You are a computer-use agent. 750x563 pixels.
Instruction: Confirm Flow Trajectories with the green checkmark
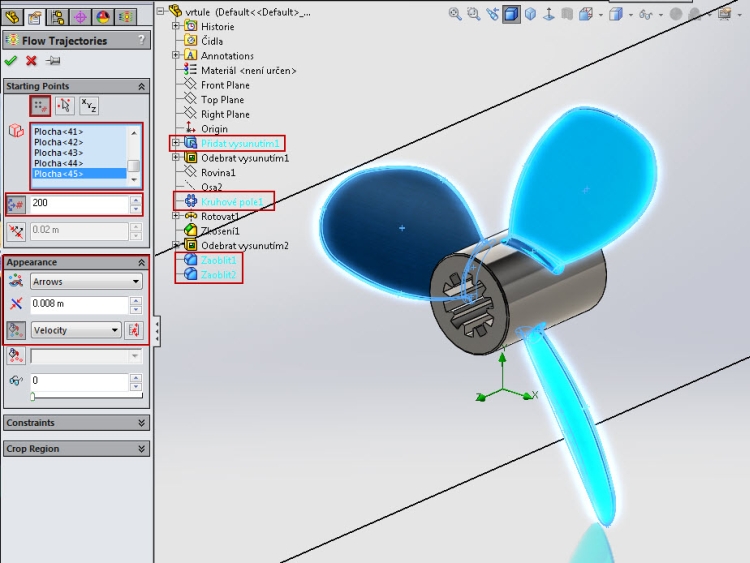tap(11, 61)
